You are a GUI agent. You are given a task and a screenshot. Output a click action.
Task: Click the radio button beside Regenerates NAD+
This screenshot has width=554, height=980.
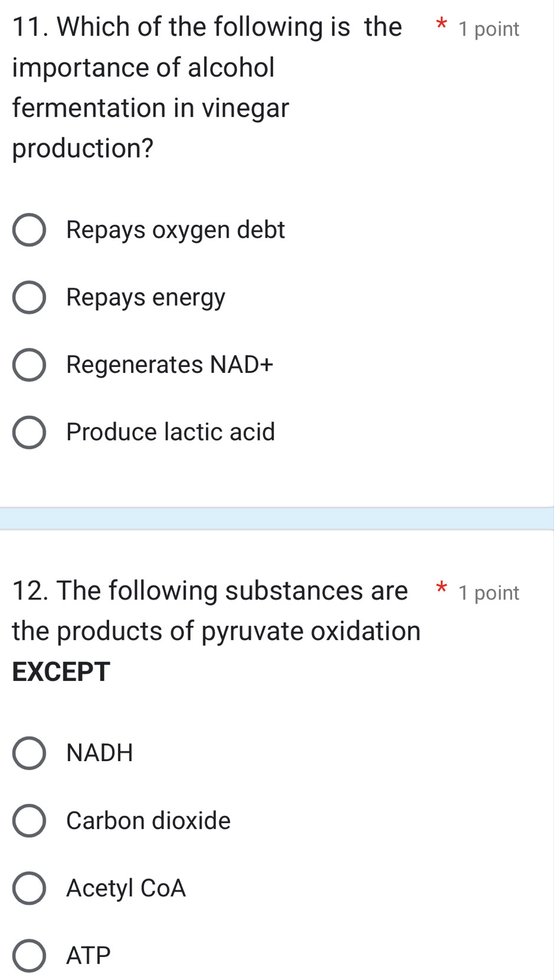point(29,365)
